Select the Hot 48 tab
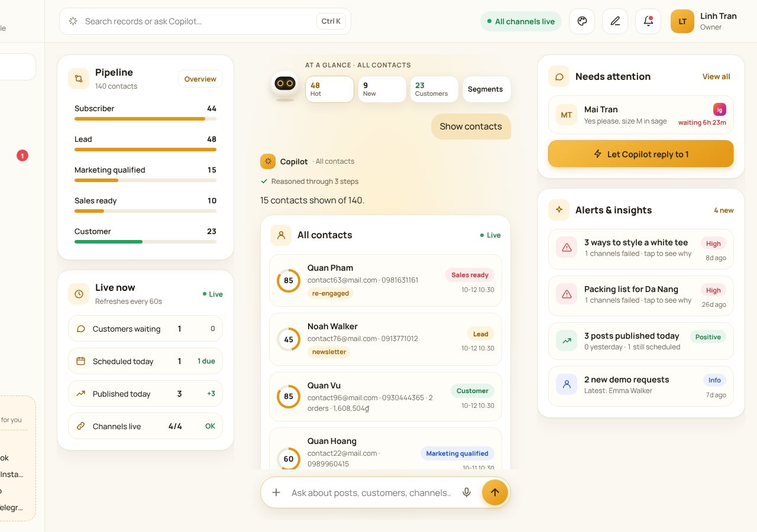 click(x=329, y=89)
